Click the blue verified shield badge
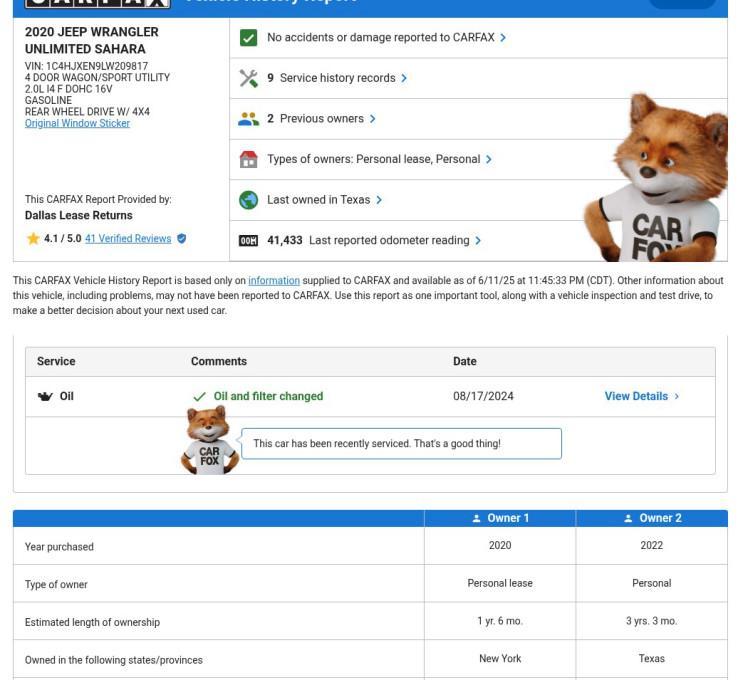743x680 pixels. click(181, 238)
